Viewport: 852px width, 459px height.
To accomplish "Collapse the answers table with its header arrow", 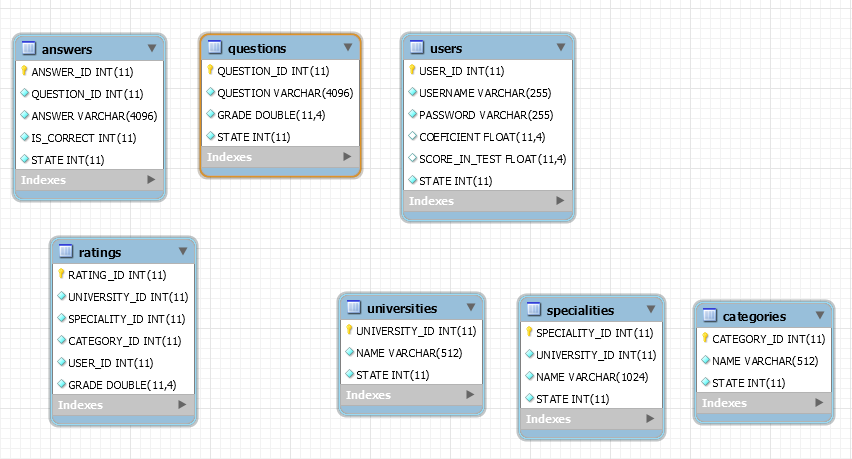I will point(152,48).
